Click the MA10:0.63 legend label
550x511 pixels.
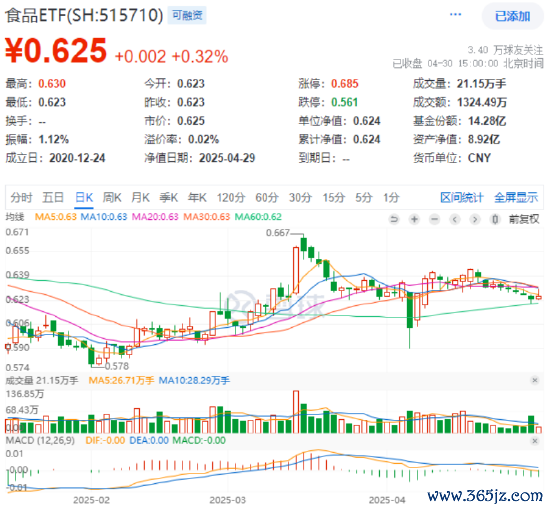[104, 217]
